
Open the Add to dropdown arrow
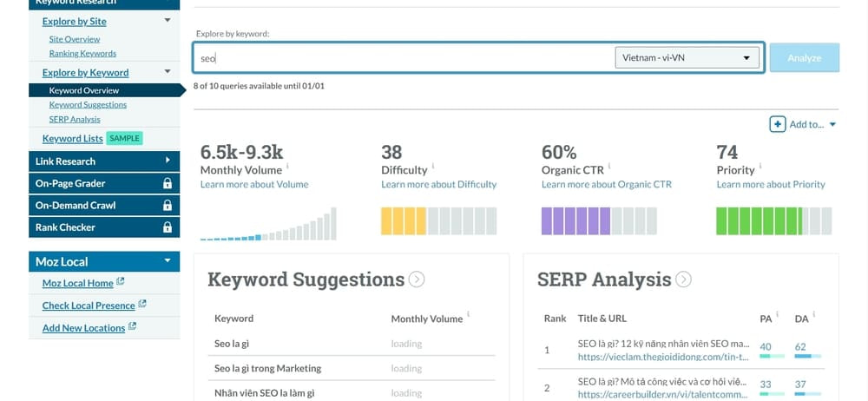(832, 125)
